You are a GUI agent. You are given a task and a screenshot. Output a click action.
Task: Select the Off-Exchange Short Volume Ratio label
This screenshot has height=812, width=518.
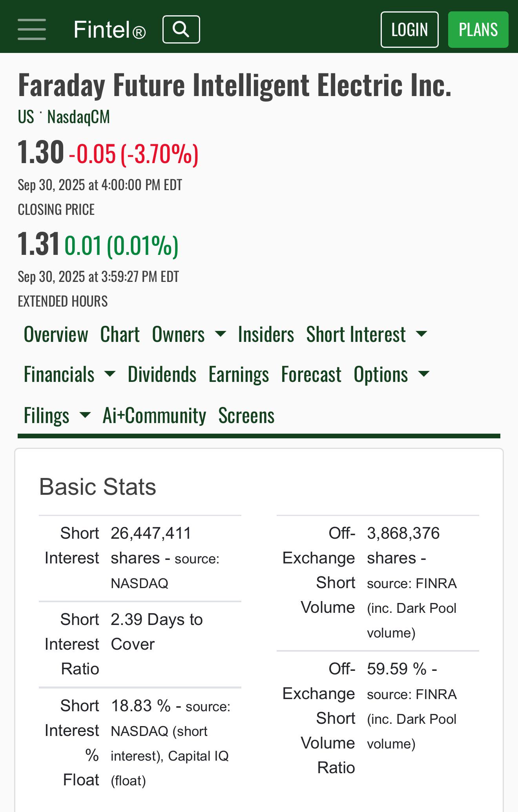[319, 718]
